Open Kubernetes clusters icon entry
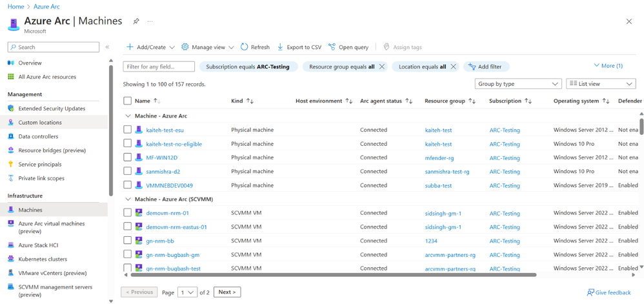The image size is (644, 304). [11, 259]
